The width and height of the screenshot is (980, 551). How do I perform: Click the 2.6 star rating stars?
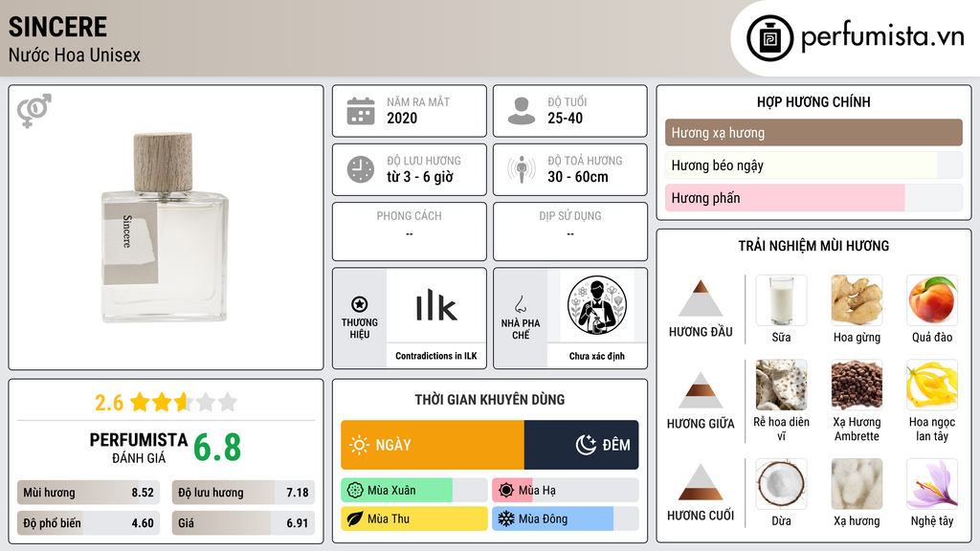(x=184, y=402)
